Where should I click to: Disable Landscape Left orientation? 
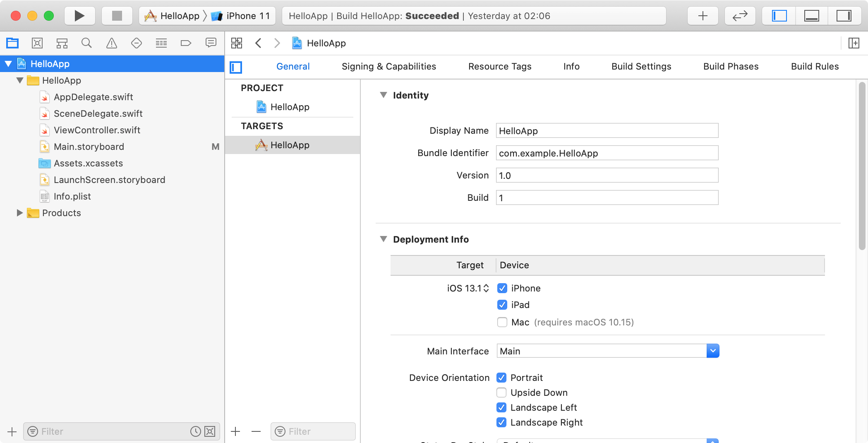501,407
